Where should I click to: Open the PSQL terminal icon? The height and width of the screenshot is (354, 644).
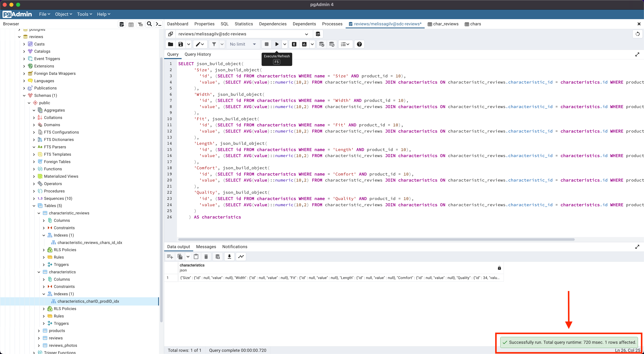point(158,24)
